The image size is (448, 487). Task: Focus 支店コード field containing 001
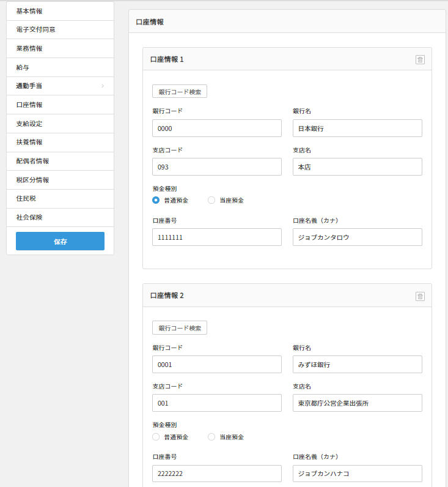click(217, 403)
